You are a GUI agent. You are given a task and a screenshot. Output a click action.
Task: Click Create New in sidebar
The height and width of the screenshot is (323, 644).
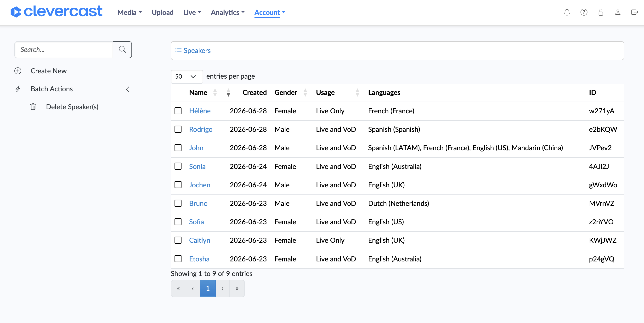coord(49,71)
